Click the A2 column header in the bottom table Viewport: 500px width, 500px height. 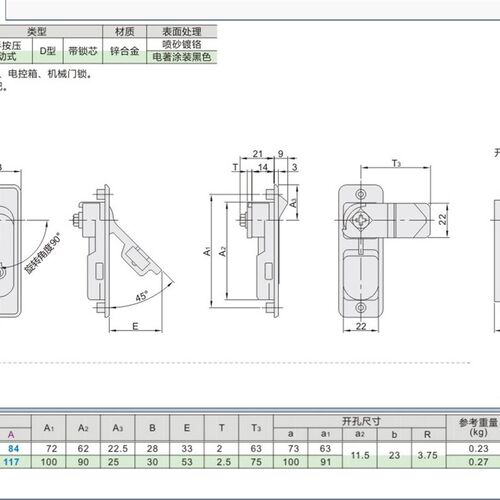point(83,428)
